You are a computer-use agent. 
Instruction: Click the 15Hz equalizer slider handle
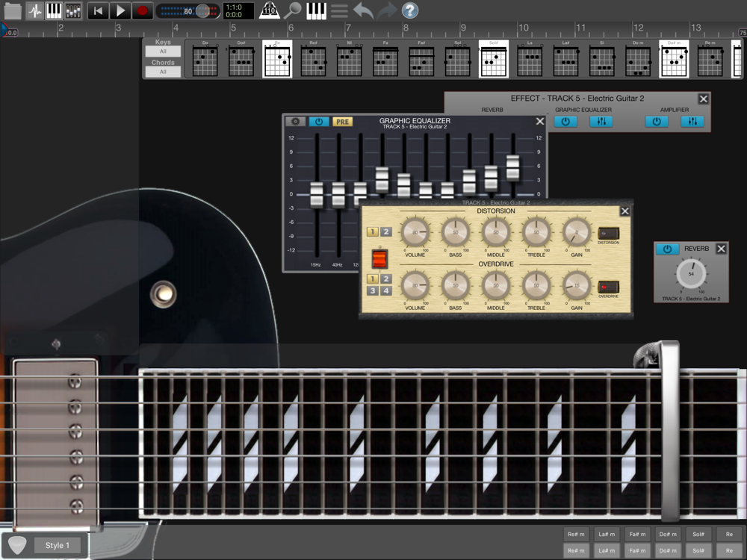click(317, 195)
